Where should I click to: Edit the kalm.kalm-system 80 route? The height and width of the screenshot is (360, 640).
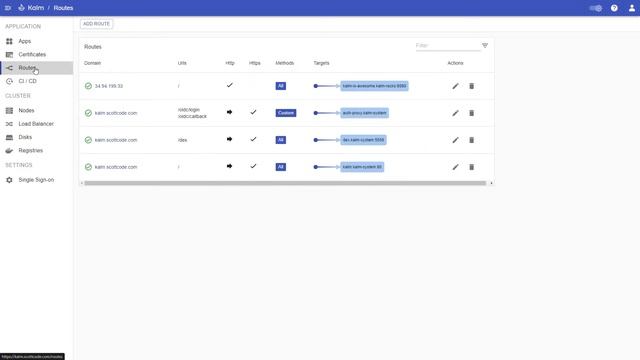[x=455, y=167]
